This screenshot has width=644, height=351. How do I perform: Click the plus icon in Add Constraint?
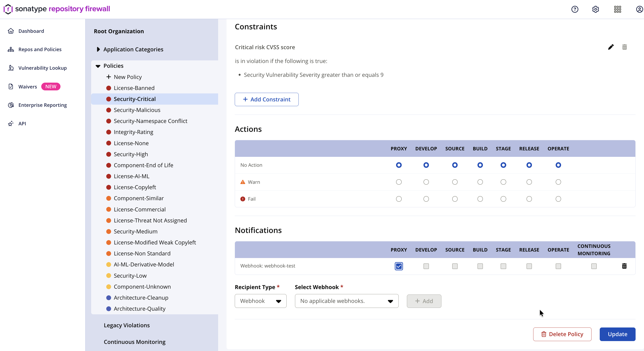[245, 99]
